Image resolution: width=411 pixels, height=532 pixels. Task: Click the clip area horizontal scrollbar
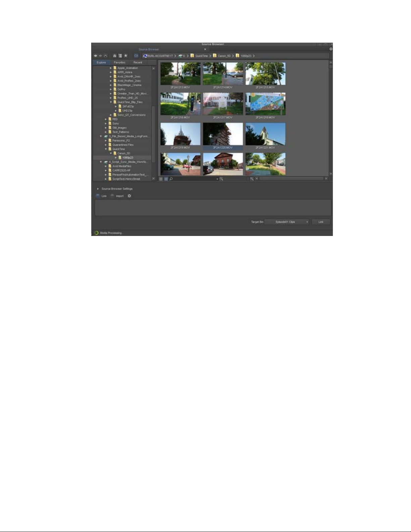click(292, 179)
